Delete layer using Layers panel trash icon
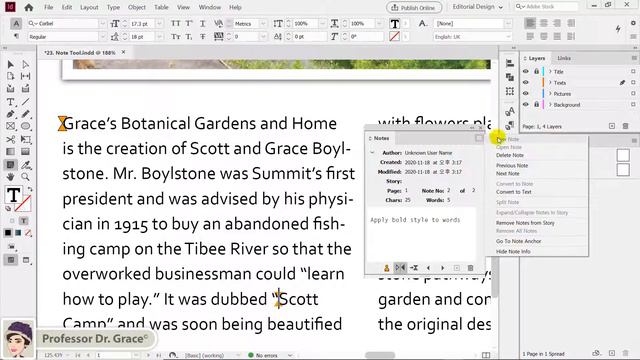The width and height of the screenshot is (640, 360). 625,126
